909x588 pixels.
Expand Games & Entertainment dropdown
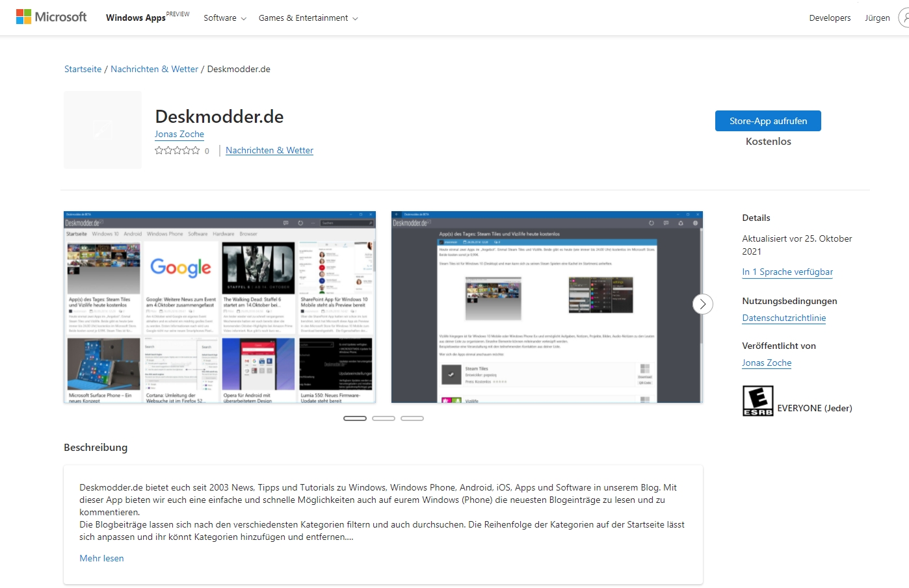coord(308,18)
